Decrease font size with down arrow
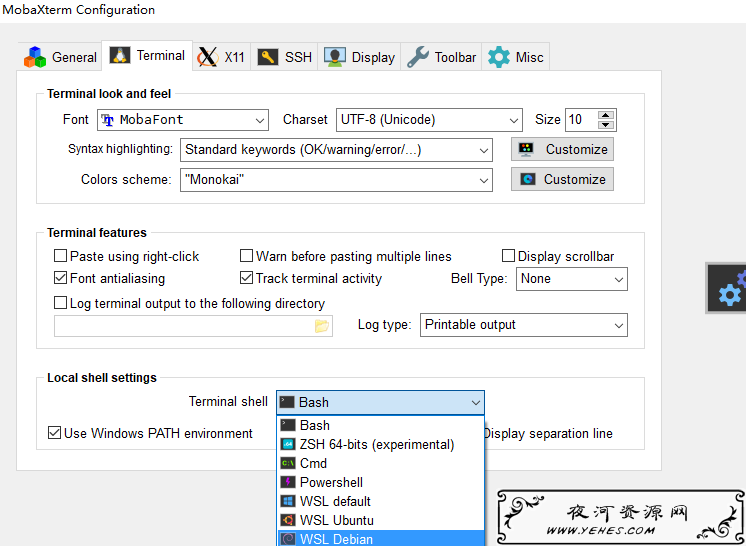This screenshot has width=746, height=546. coord(605,125)
